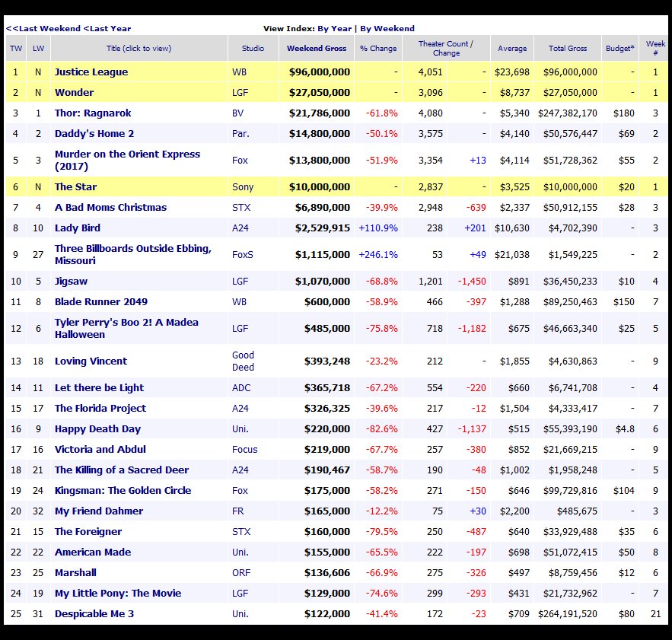
Task: Open The Florida Project title link
Action: tap(100, 408)
